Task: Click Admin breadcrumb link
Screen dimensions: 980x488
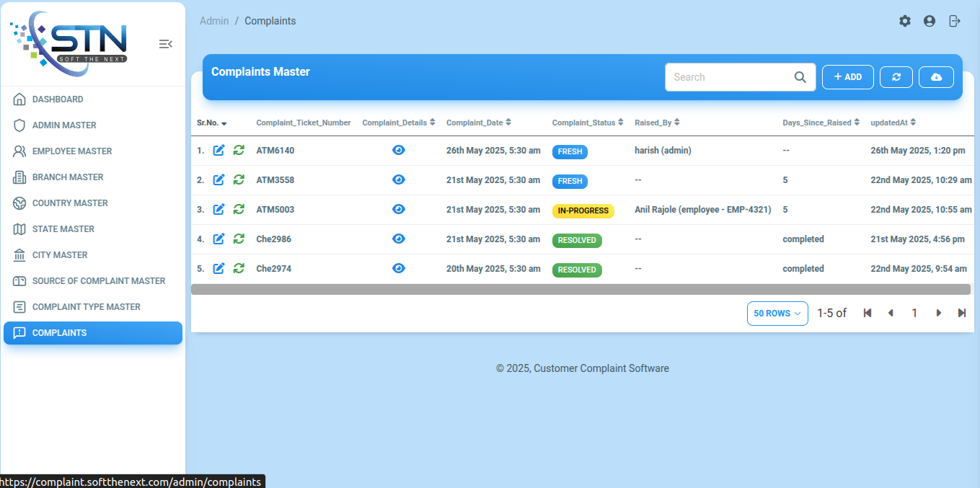Action: point(214,21)
